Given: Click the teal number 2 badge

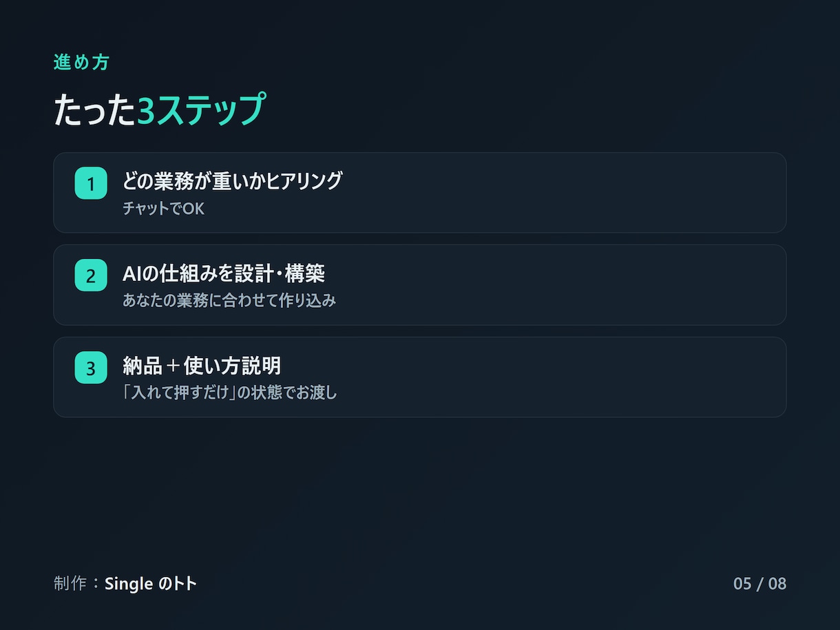Looking at the screenshot, I should coord(91,275).
